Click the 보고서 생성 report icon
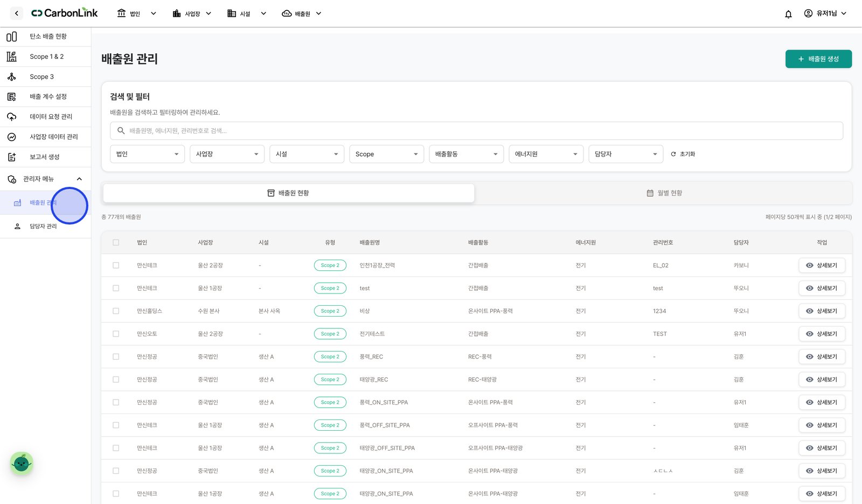Viewport: 862px width, 504px height. point(11,157)
